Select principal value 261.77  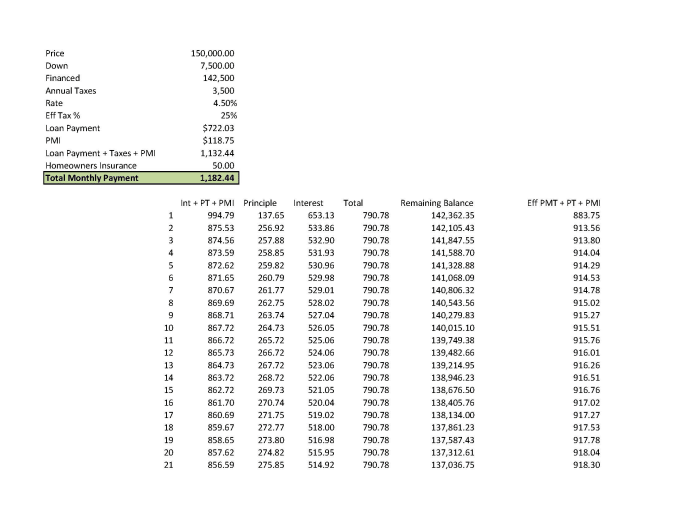271,290
